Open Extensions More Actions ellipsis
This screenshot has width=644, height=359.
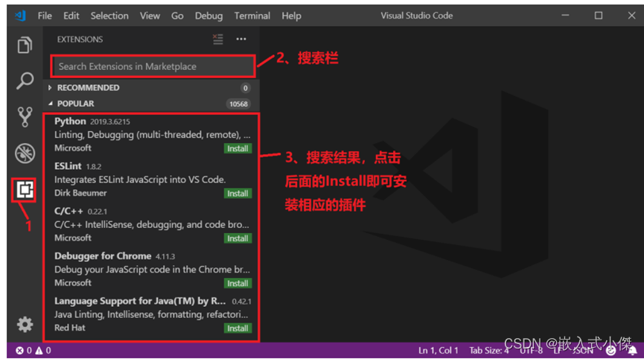point(241,39)
